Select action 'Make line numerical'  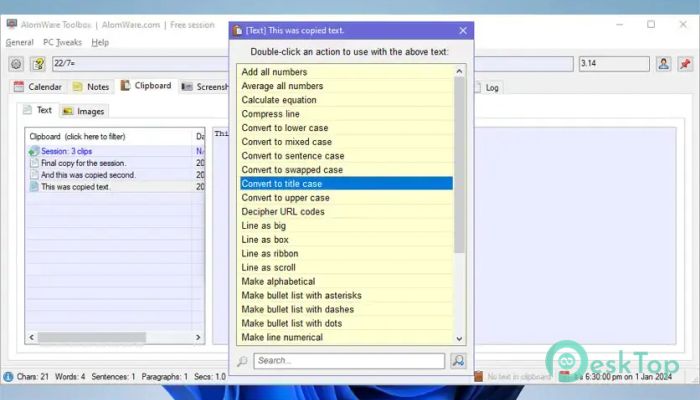(346, 337)
